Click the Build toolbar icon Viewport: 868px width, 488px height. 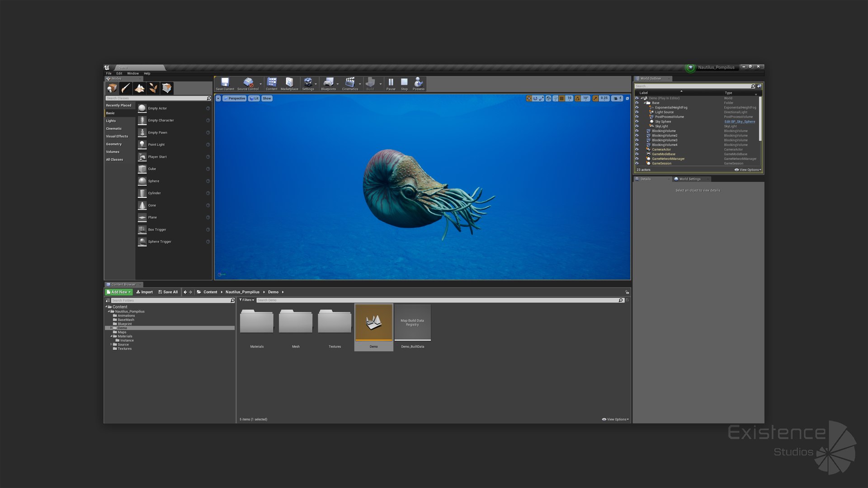click(370, 84)
